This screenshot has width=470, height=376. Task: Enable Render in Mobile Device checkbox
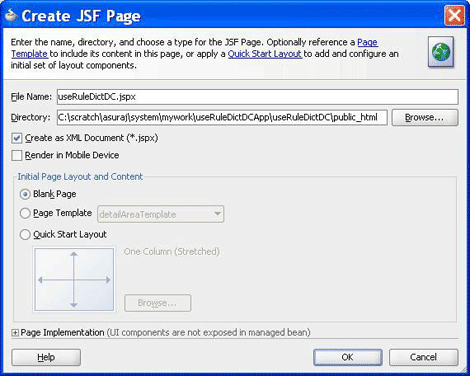tap(17, 155)
